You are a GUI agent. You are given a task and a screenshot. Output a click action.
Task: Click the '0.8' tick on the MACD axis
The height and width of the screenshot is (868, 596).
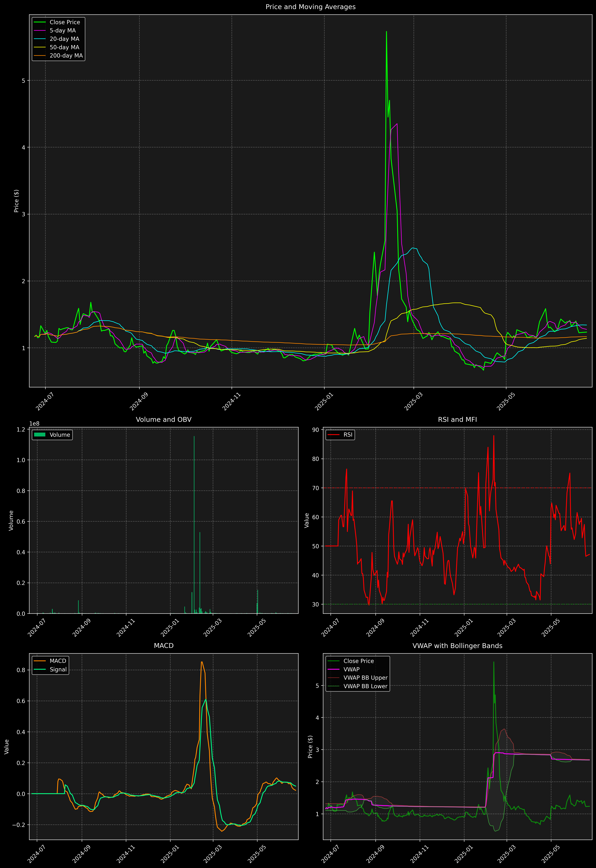[21, 670]
